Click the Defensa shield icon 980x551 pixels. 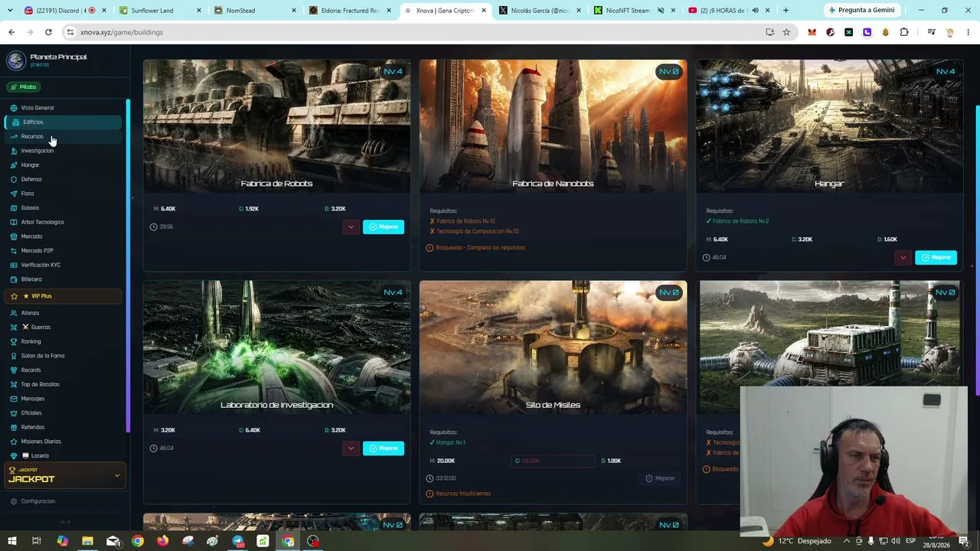tap(14, 179)
